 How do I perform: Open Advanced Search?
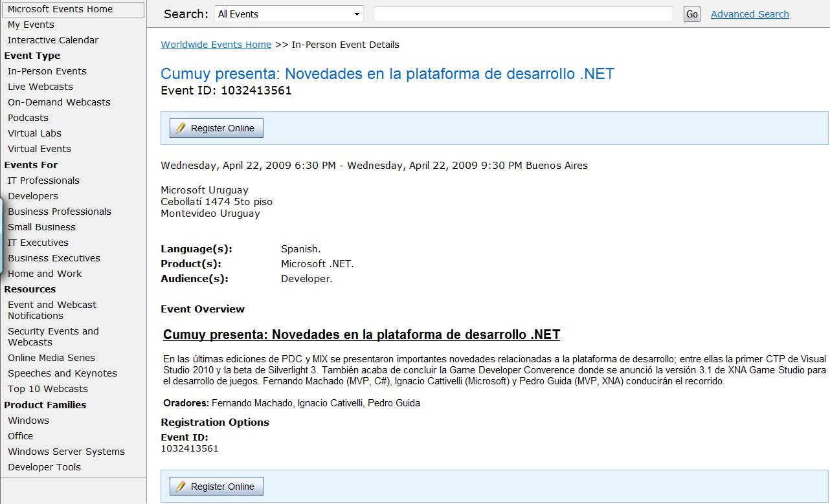[749, 14]
